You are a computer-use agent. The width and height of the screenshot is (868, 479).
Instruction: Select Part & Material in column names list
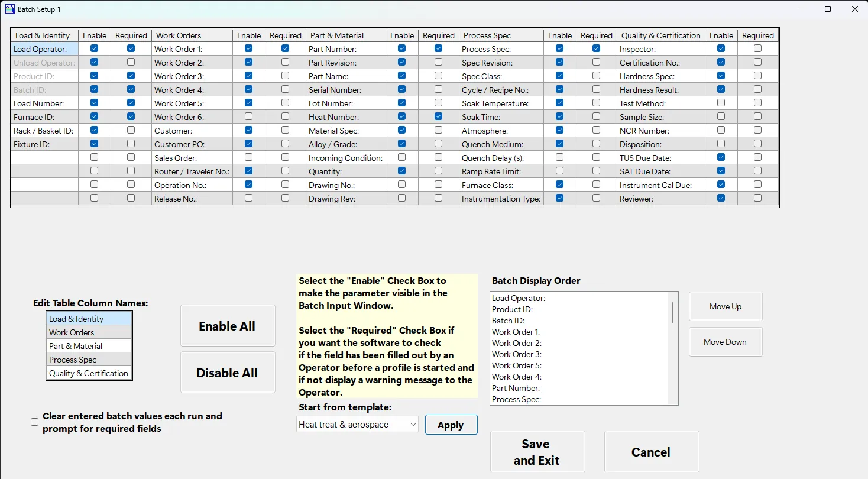coord(89,346)
